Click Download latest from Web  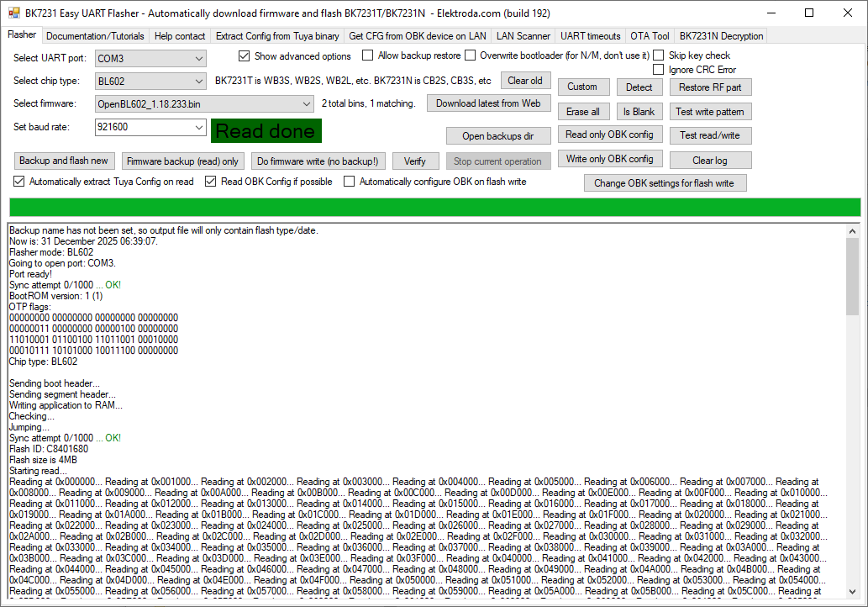[488, 103]
